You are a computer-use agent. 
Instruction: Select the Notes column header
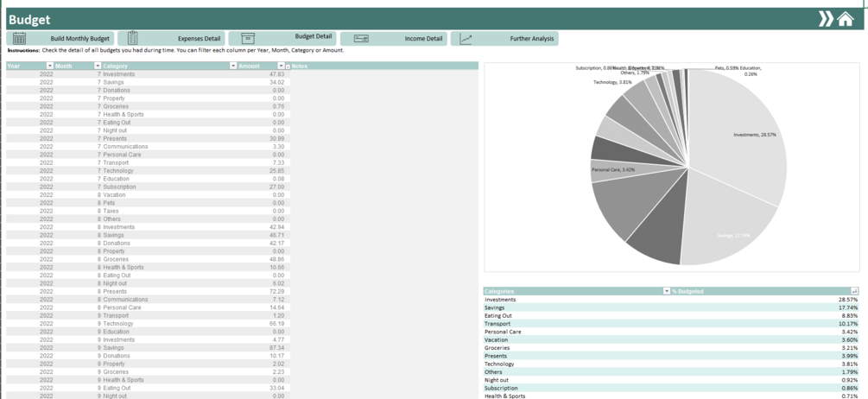pos(384,66)
